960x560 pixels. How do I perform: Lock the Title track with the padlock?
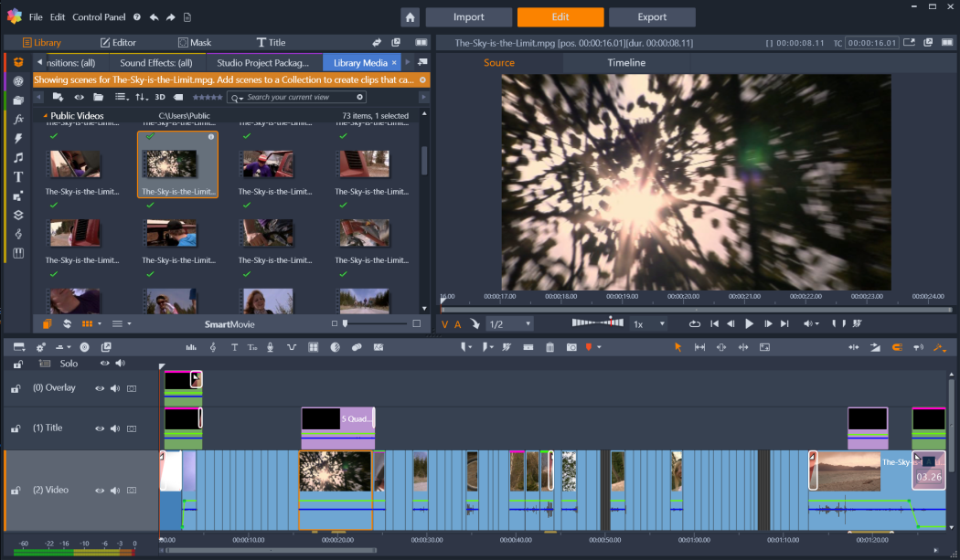(16, 427)
